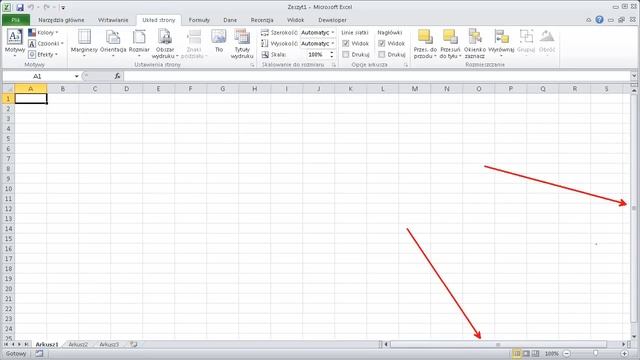Open Excel Help with the question mark icon

click(599, 20)
